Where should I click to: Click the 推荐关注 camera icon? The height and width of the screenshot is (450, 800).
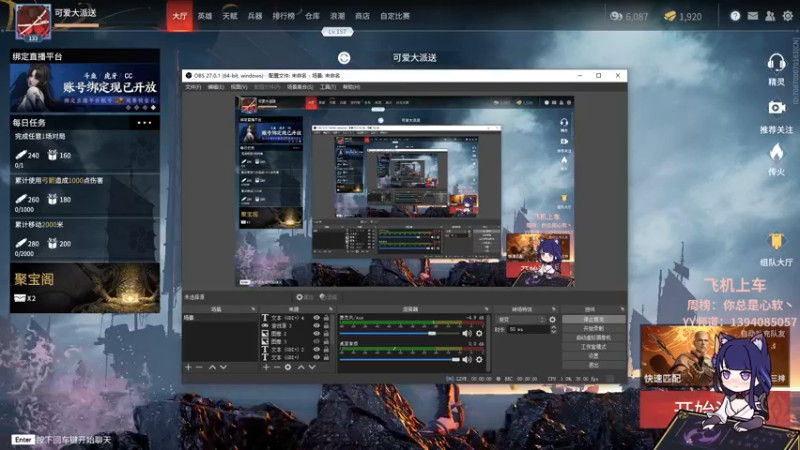[777, 108]
